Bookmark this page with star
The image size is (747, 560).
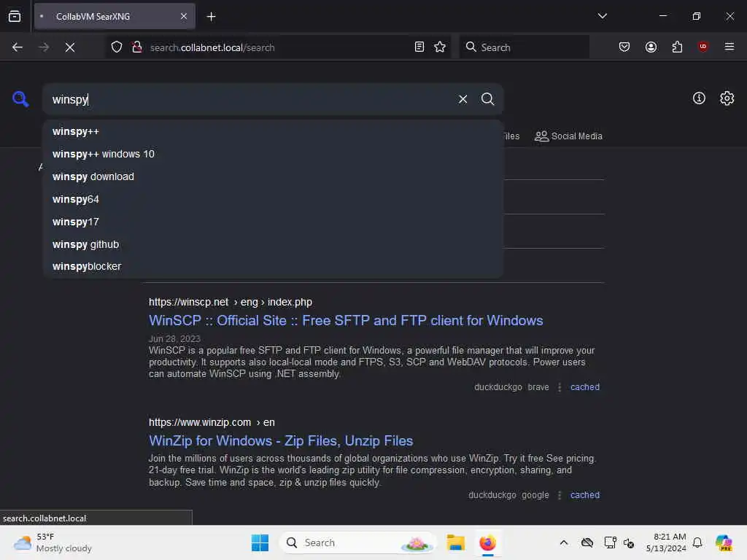[440, 47]
